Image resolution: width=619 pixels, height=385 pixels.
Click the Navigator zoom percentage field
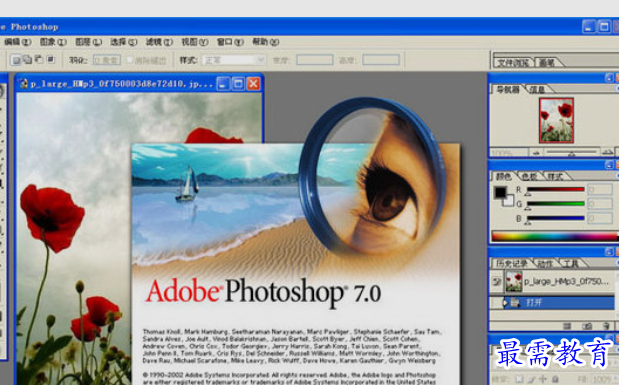(508, 152)
